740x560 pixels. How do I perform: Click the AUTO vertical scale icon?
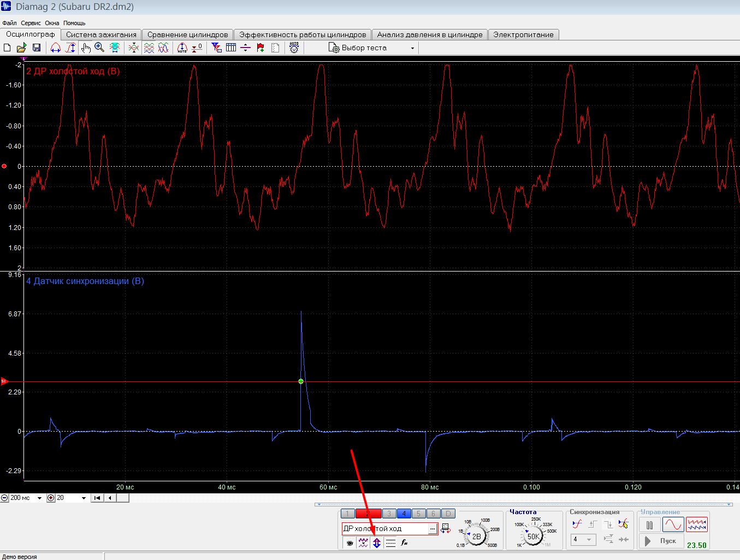(x=182, y=48)
